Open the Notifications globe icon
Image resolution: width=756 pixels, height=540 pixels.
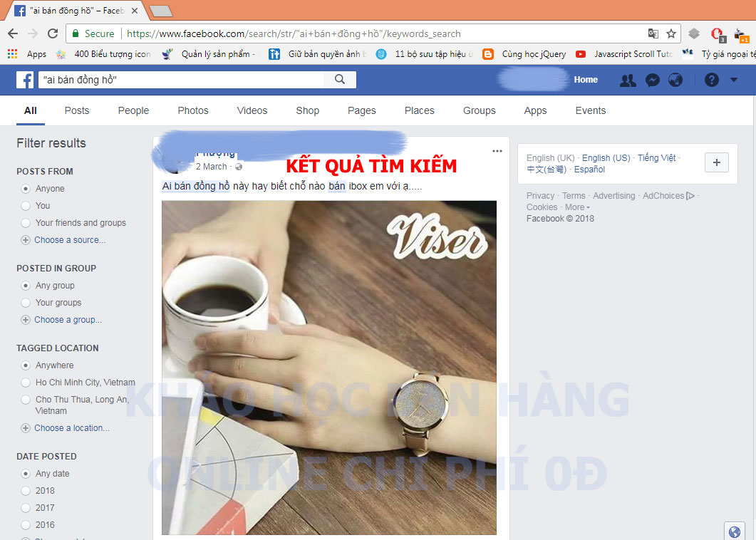(x=675, y=80)
